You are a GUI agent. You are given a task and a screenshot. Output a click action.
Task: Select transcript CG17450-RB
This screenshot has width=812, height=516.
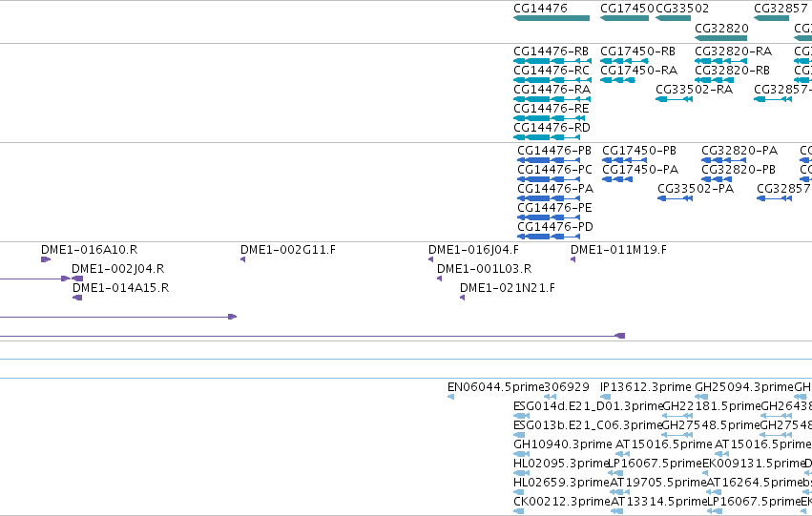(x=637, y=52)
